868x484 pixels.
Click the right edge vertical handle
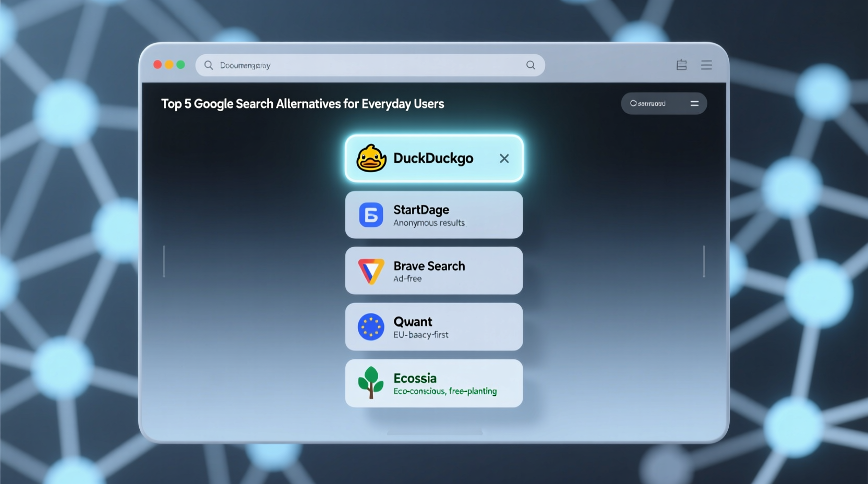[704, 261]
